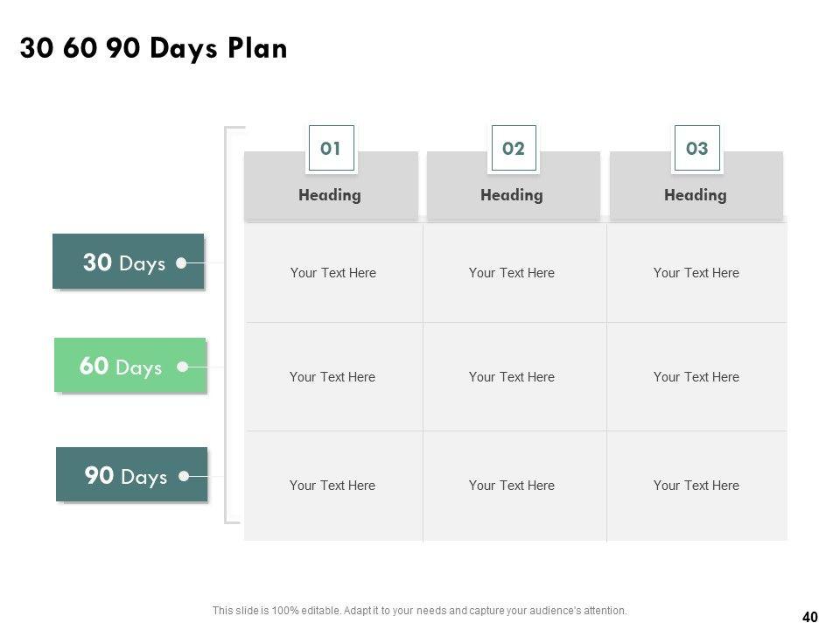Image resolution: width=840 pixels, height=630 pixels.
Task: Click the "30 60 90 Days Plan" title
Action: click(x=153, y=49)
